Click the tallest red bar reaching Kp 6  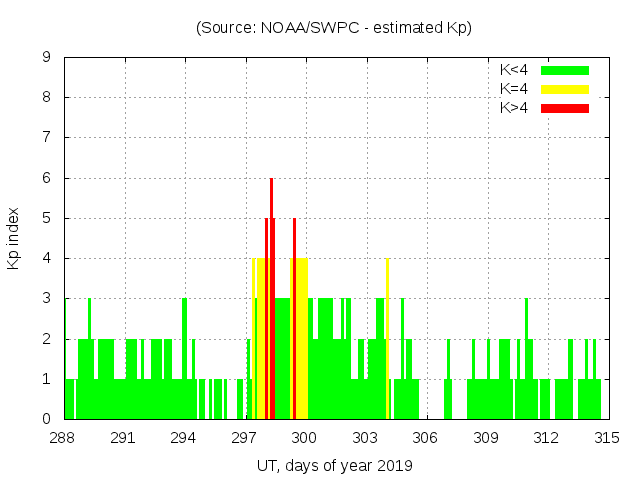(271, 300)
